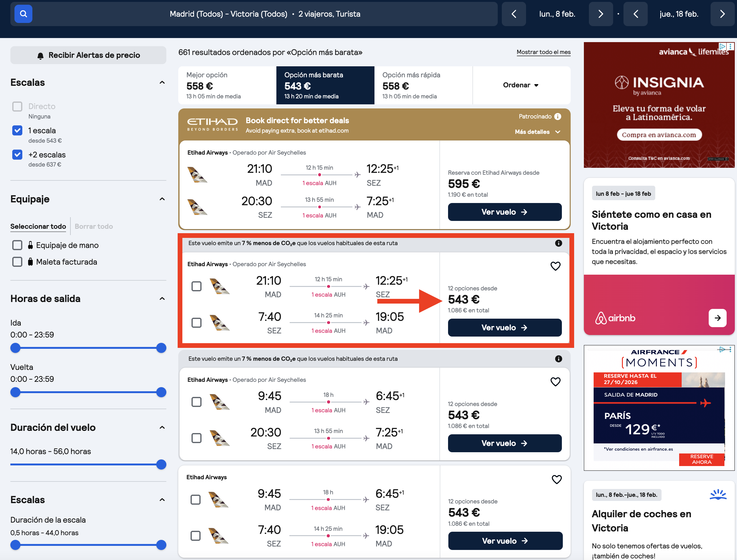Click the Duración del vuelo slider handle

pyautogui.click(x=161, y=464)
